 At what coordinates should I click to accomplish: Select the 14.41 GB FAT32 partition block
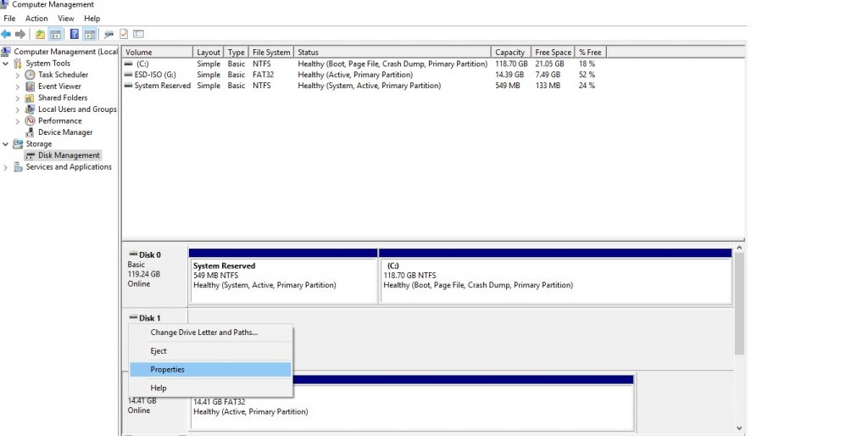tap(412, 403)
